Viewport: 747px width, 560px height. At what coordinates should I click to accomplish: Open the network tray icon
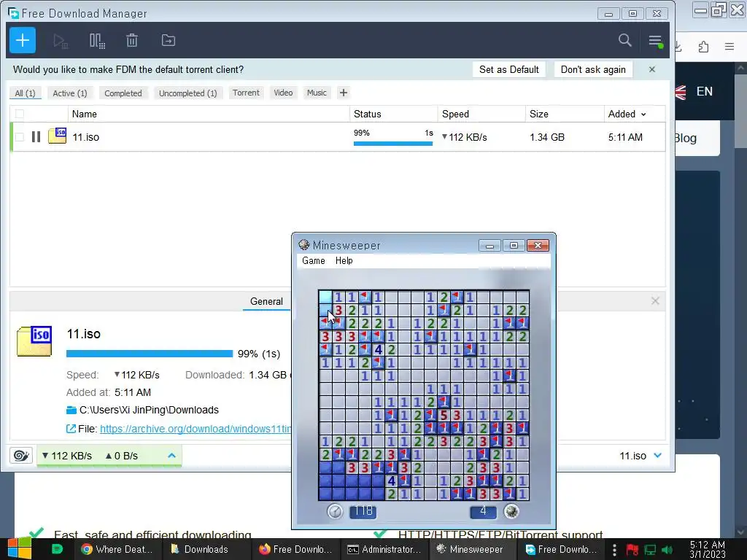pos(650,550)
